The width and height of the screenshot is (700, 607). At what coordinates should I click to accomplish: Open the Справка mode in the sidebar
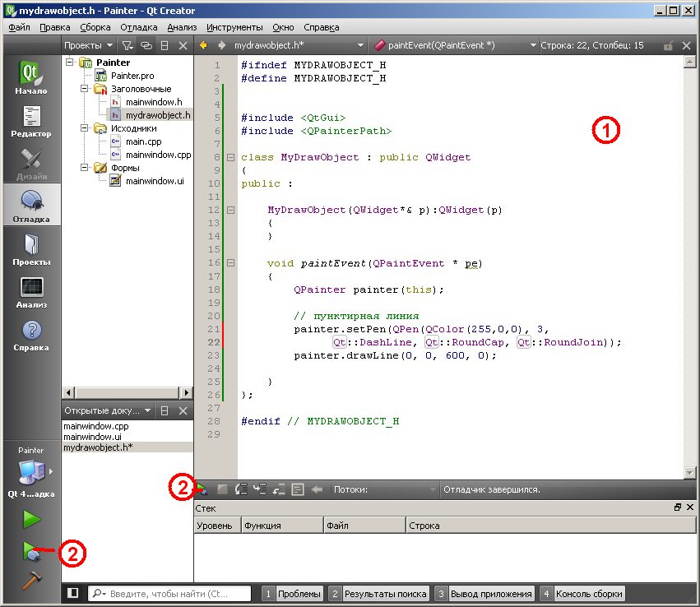tap(31, 335)
